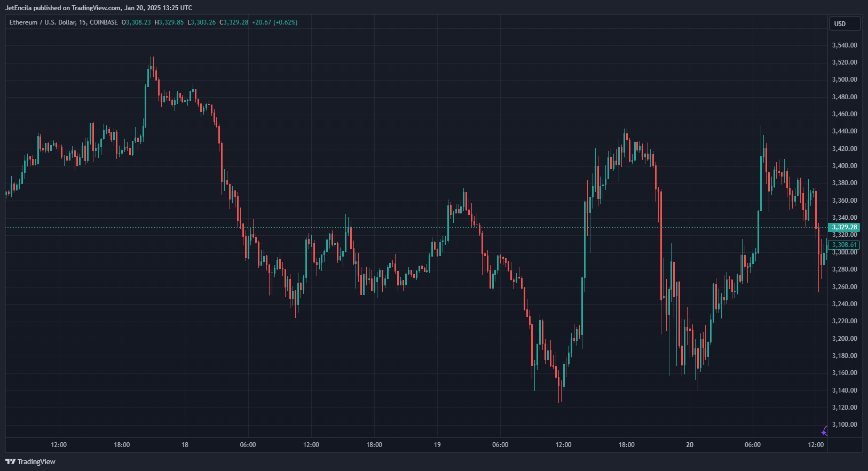This screenshot has height=471, width=868.
Task: Click the 3,540.00 price axis label
Action: point(845,45)
